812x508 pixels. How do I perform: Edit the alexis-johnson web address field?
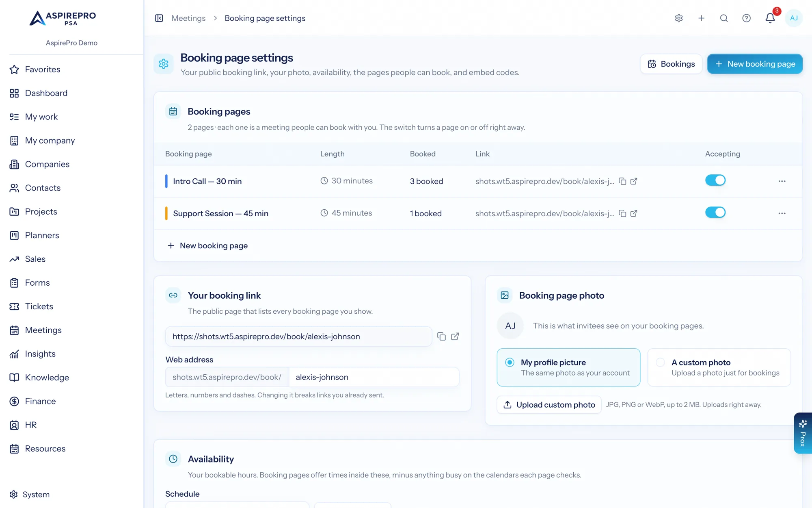point(374,377)
